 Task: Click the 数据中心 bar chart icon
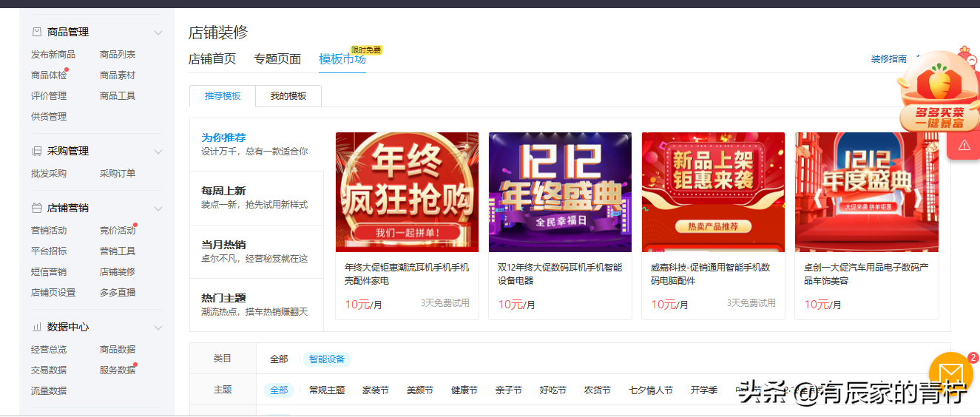click(36, 327)
